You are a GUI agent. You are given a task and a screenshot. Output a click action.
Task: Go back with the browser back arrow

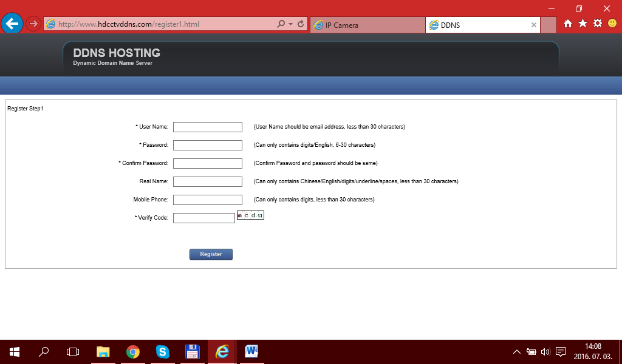[12, 24]
